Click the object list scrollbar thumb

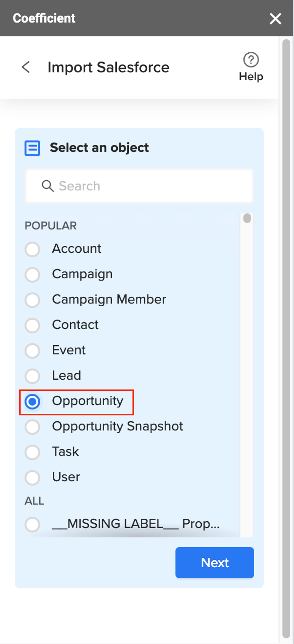[247, 218]
